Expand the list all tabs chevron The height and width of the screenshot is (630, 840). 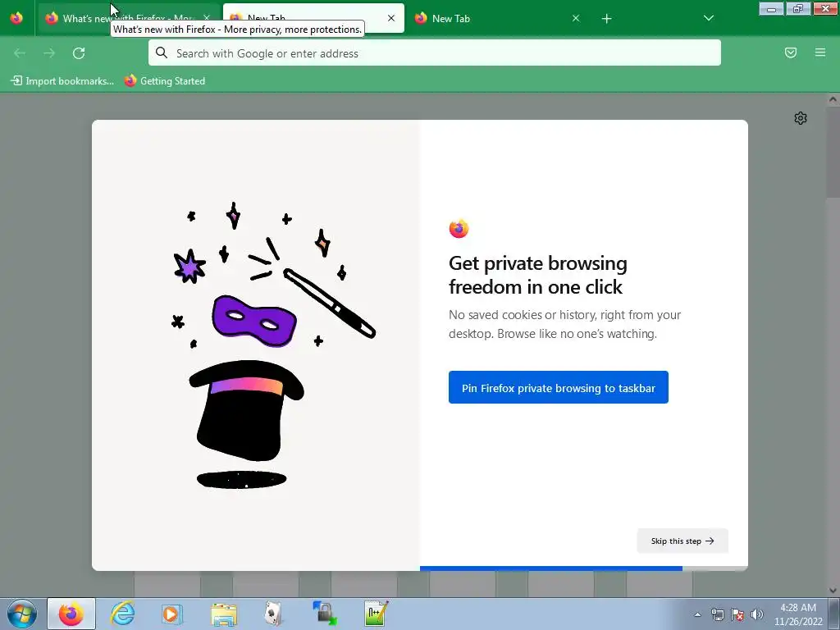[x=708, y=18]
